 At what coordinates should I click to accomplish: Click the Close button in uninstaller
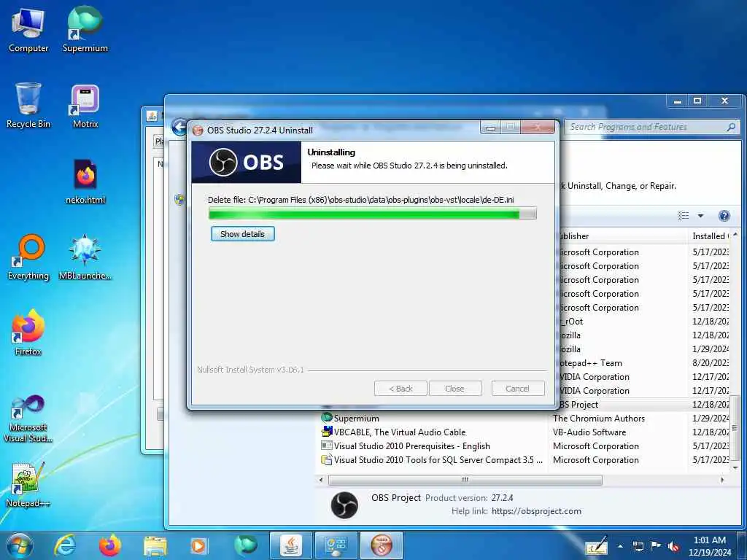455,389
